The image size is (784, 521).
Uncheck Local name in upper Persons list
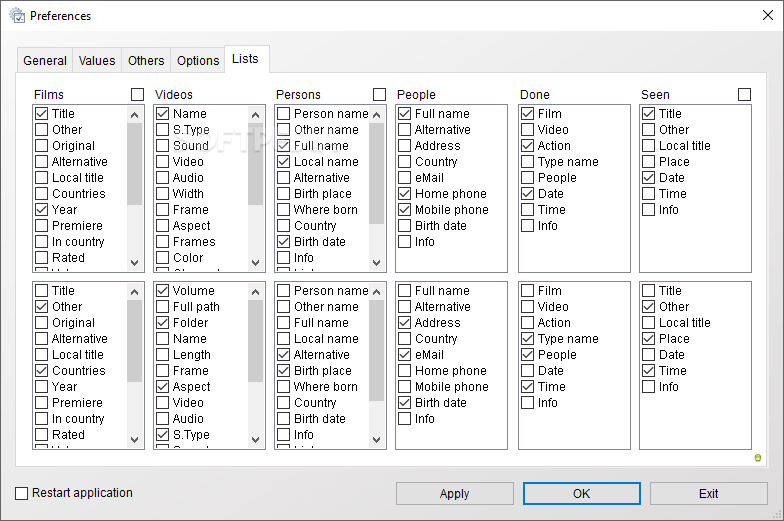click(x=284, y=162)
